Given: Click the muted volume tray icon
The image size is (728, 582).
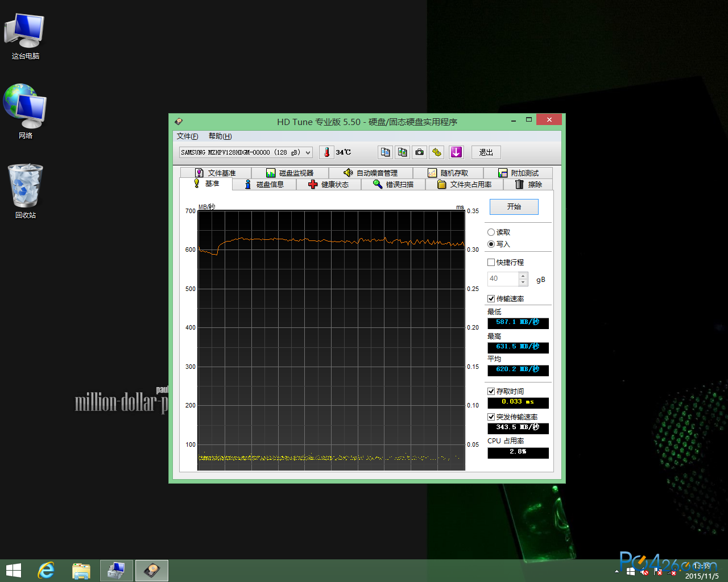Looking at the screenshot, I should [644, 571].
